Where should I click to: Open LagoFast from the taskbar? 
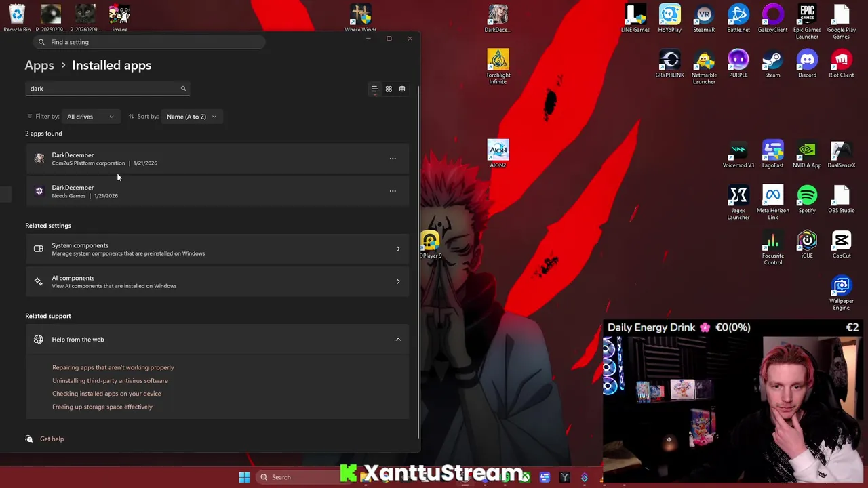(x=545, y=478)
